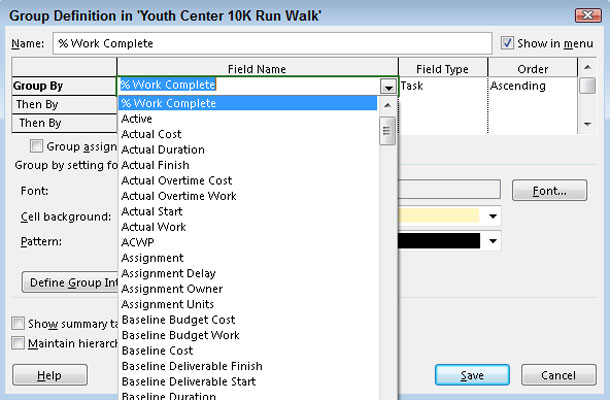Collapse the Field Name dropdown arrow
Screen dimensions: 610x400
[x=387, y=87]
